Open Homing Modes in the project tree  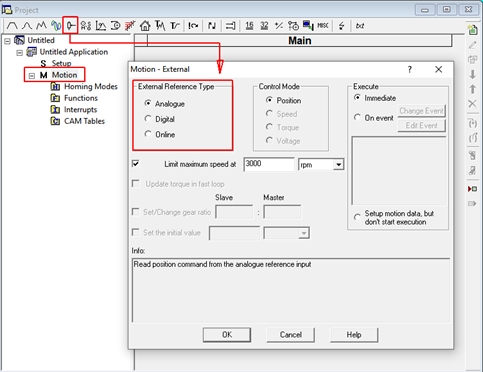click(x=91, y=86)
